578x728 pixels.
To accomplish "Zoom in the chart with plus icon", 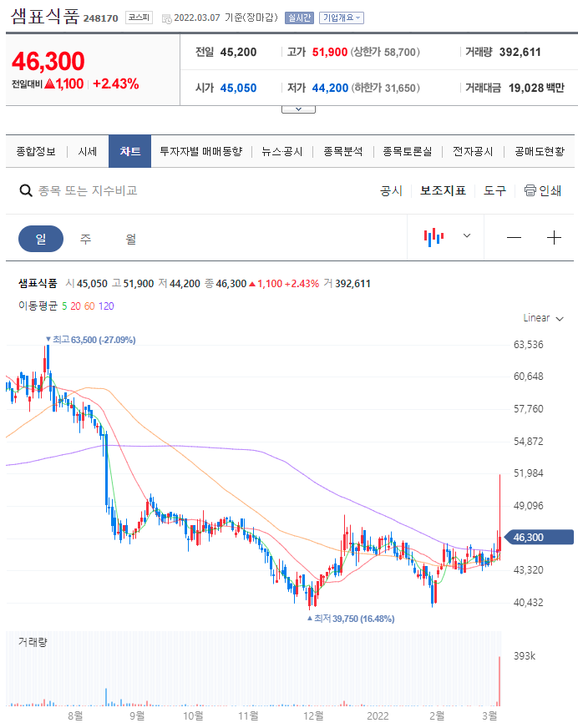I will tap(554, 238).
